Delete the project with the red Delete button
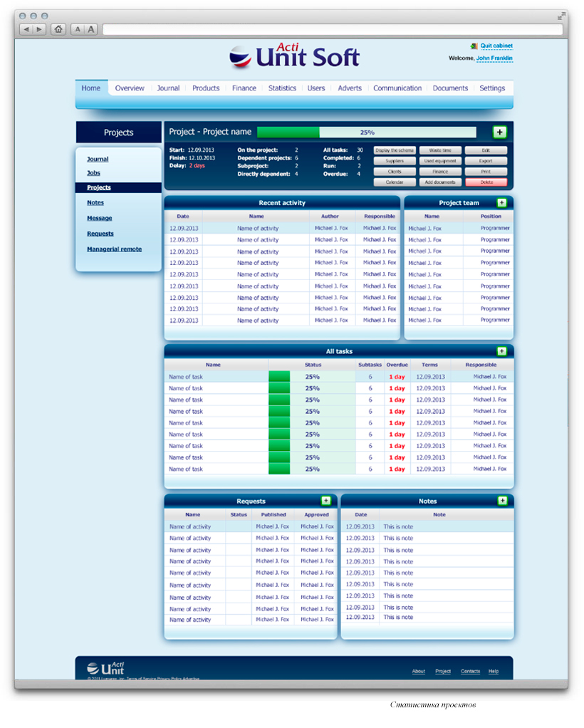The image size is (584, 728). [486, 182]
